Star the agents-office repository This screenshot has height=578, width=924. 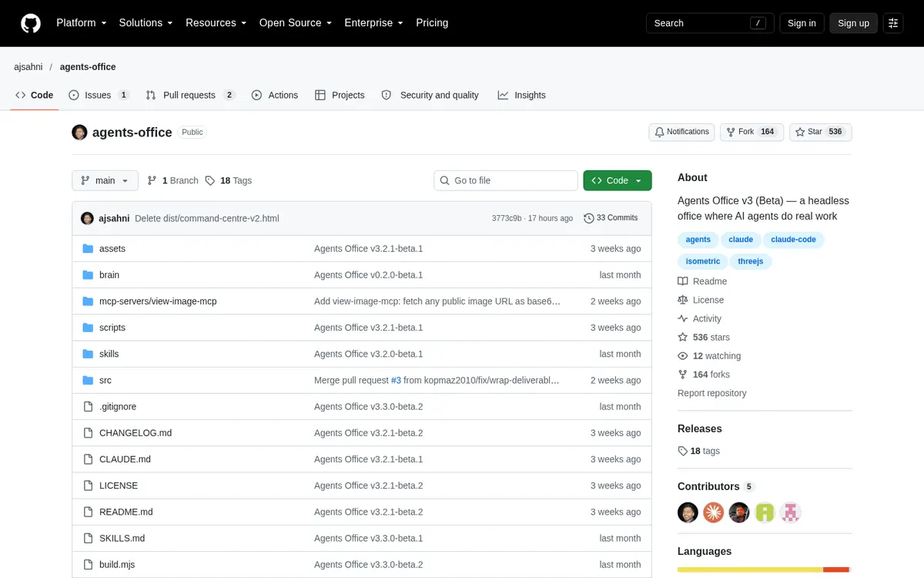[821, 133]
